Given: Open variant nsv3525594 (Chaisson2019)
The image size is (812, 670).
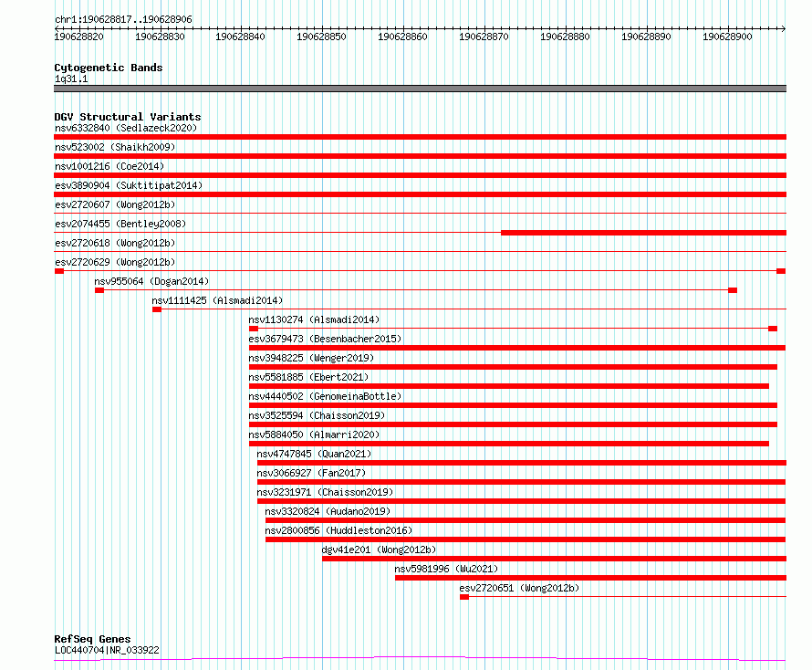Looking at the screenshot, I should click(317, 415).
